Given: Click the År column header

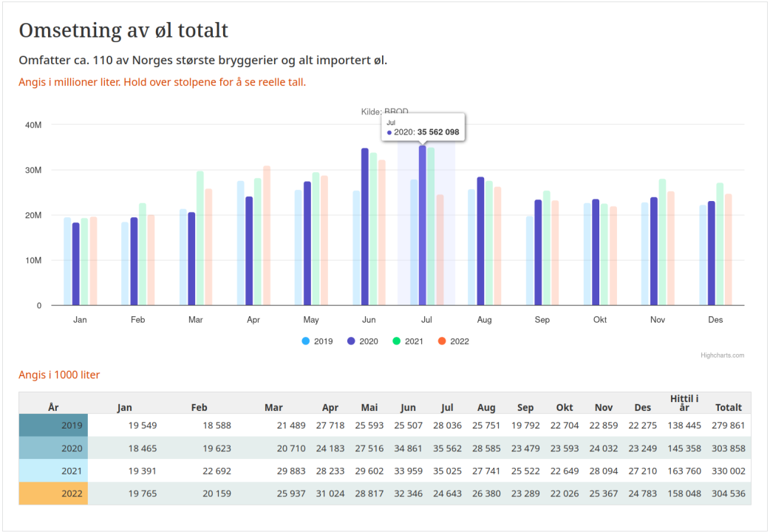Looking at the screenshot, I should 53,407.
